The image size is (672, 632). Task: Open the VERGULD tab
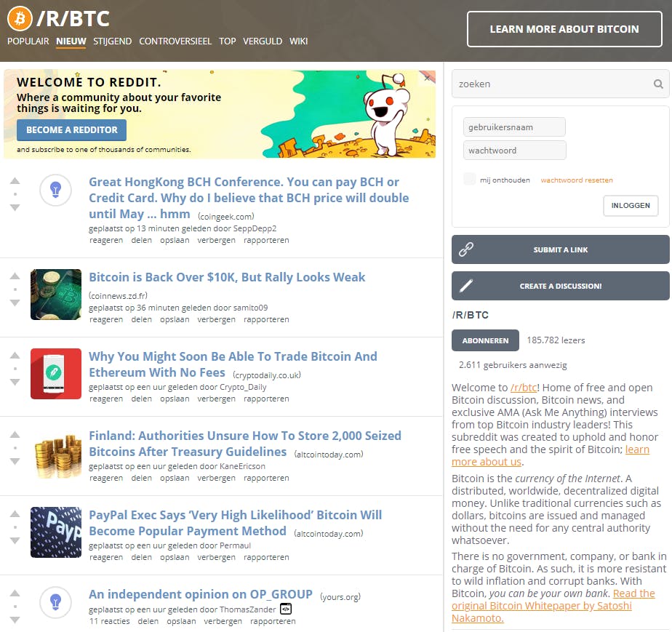263,41
